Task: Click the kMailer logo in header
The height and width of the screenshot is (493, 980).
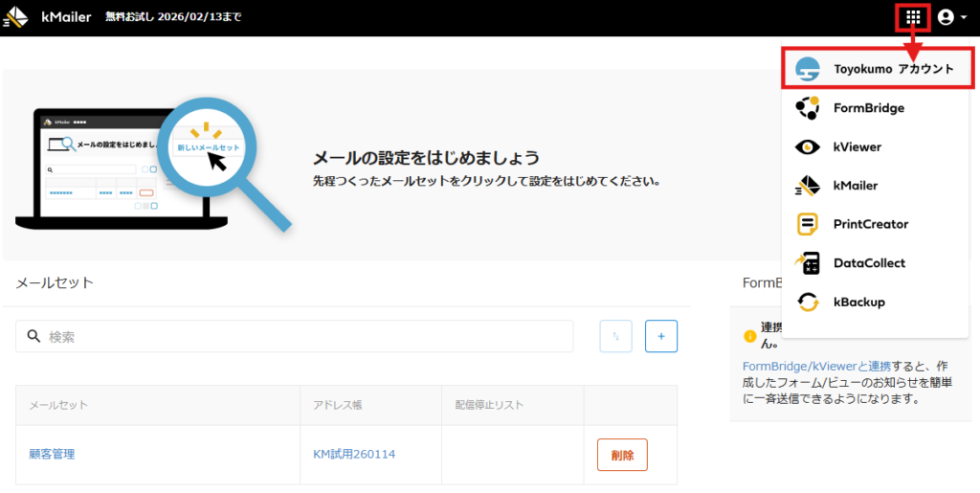Action: [15, 17]
